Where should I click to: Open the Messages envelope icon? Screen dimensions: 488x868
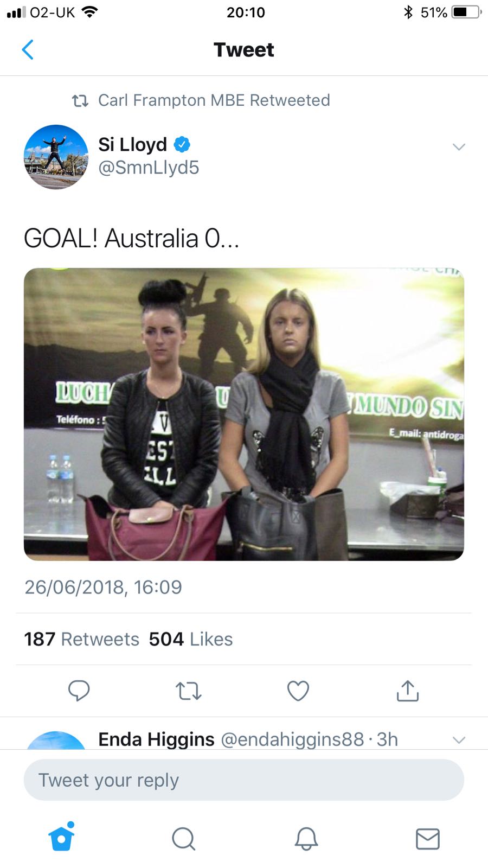pos(428,839)
